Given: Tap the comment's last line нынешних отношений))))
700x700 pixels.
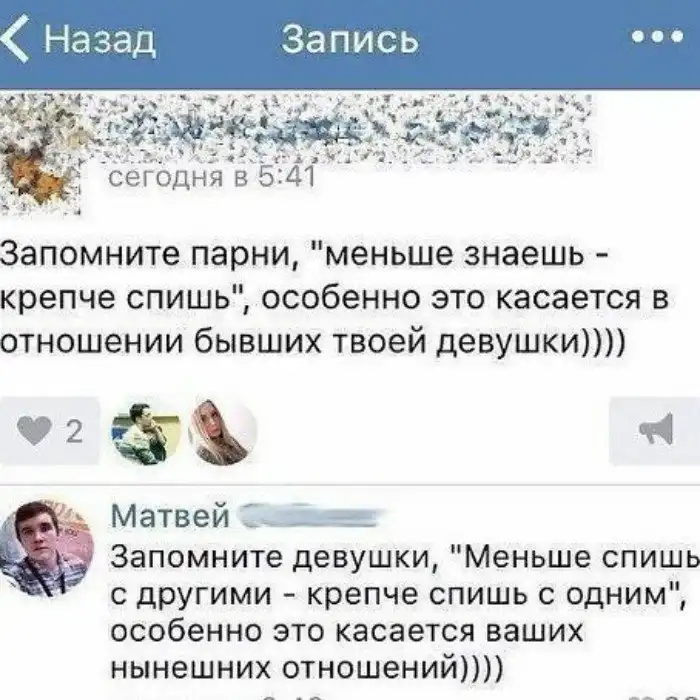Looking at the screenshot, I should (x=307, y=668).
